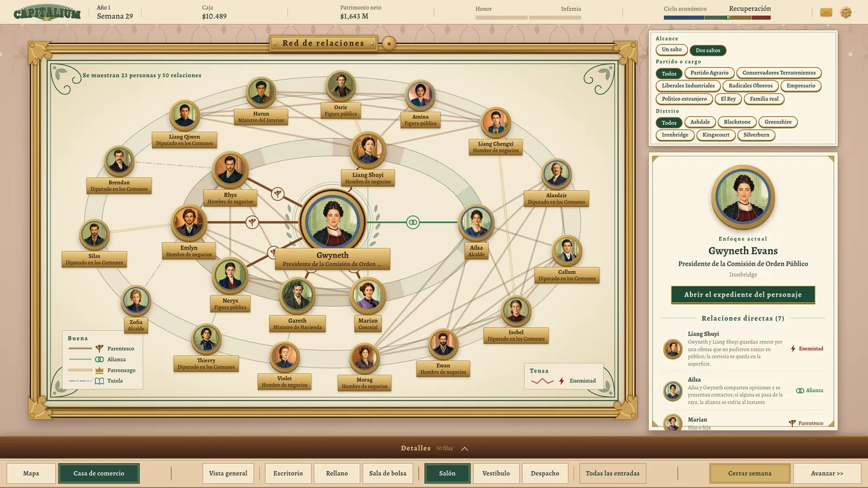This screenshot has height=488, width=868.
Task: Select Callum's portrait node
Action: [x=567, y=251]
